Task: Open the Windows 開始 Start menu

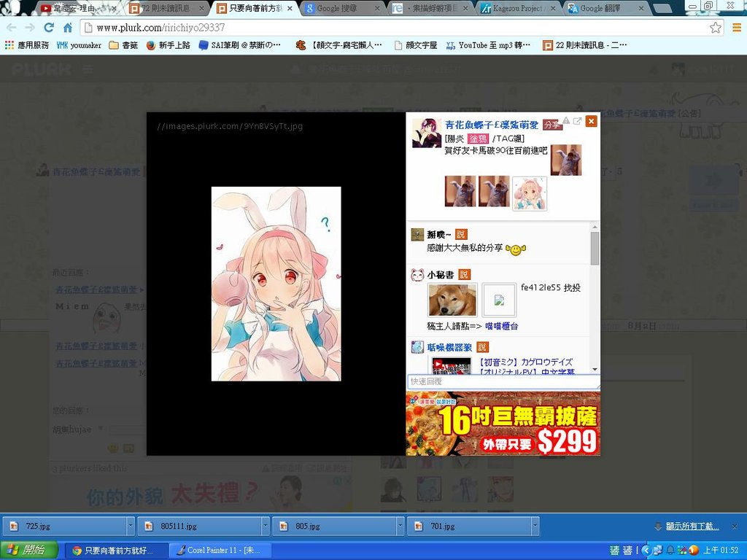Action: [x=29, y=550]
